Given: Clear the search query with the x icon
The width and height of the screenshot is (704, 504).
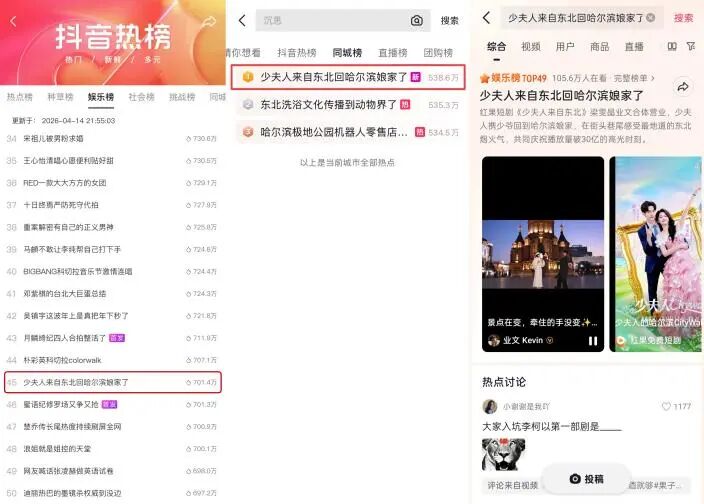Looking at the screenshot, I should (x=650, y=18).
